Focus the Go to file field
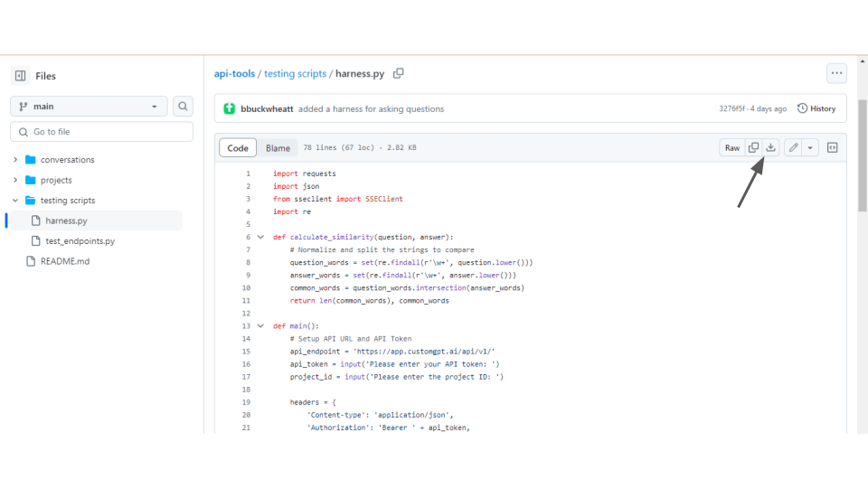The image size is (868, 488). click(x=102, y=132)
